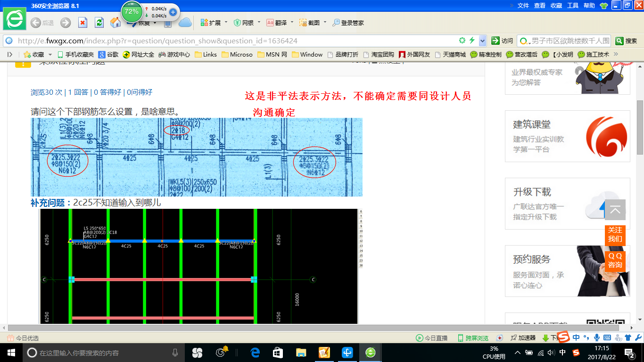Open the 游戏中心 bookmark

click(174, 55)
